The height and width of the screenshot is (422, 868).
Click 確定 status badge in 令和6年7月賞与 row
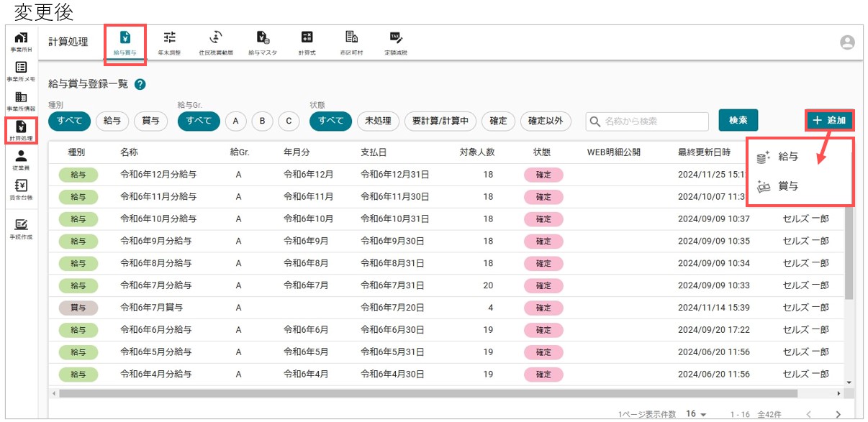click(x=543, y=308)
